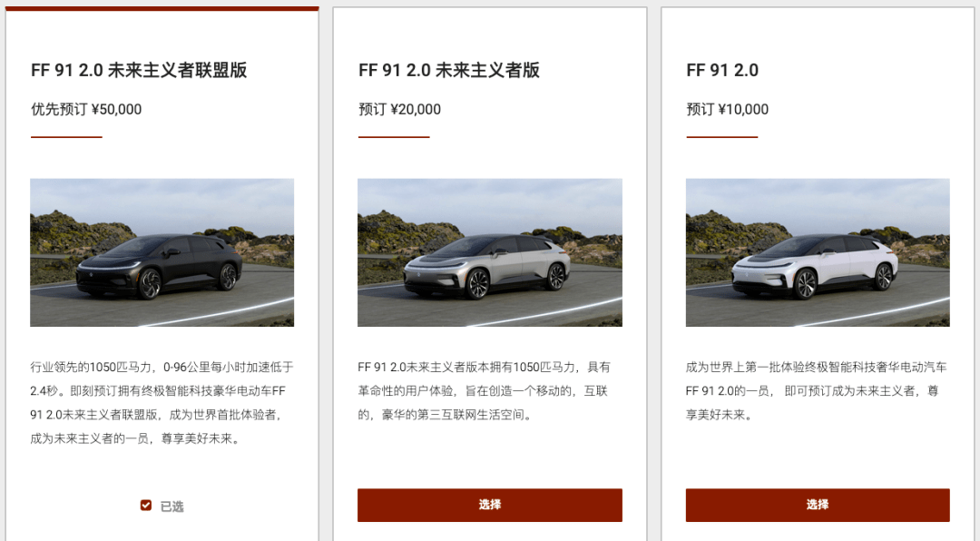Open the silver FF 91 car image
The width and height of the screenshot is (980, 541).
click(489, 252)
